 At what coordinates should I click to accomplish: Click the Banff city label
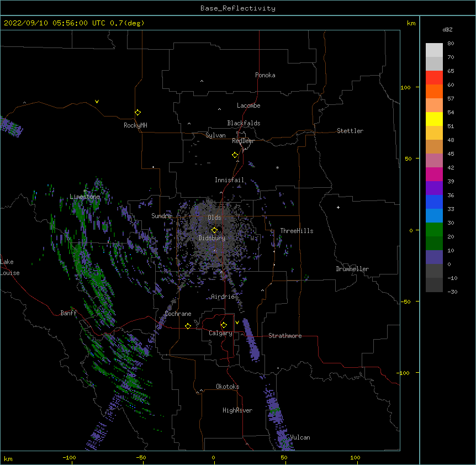pyautogui.click(x=68, y=313)
